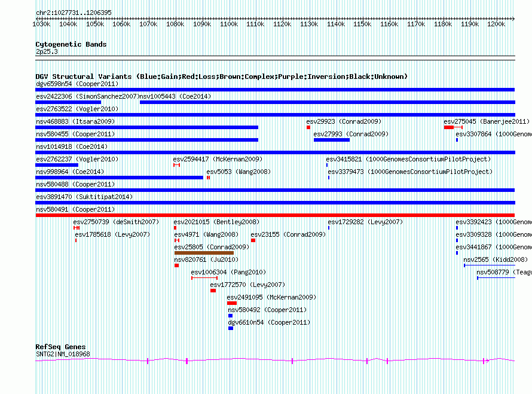Click the nsv580492 (Cooper2011) blue marker
532x394 pixels.
(230, 316)
